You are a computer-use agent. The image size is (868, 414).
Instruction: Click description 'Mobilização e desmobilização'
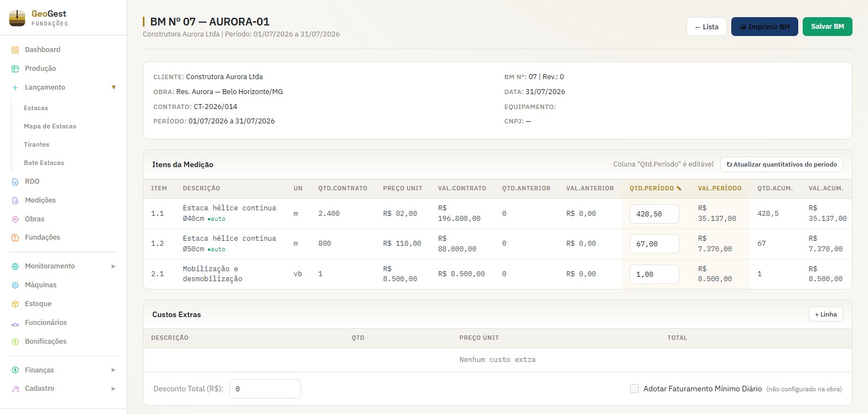(x=213, y=274)
